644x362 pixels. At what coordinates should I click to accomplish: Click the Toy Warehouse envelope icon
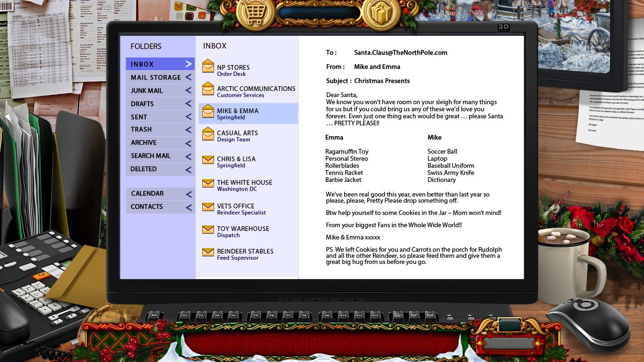208,230
